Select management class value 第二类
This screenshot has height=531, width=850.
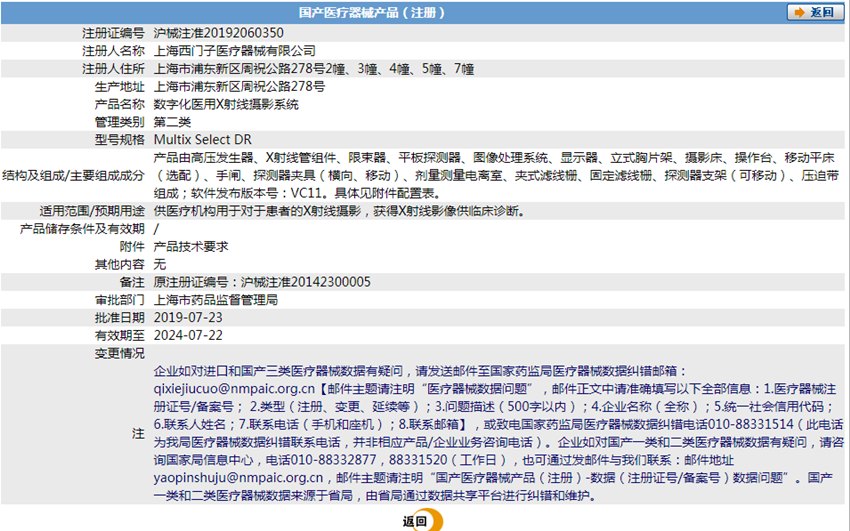click(172, 122)
